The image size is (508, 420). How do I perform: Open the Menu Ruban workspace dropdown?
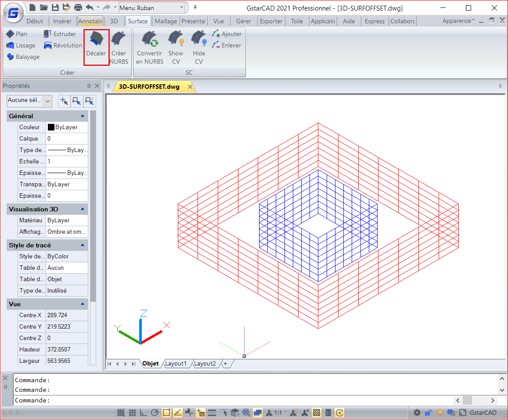coord(152,8)
